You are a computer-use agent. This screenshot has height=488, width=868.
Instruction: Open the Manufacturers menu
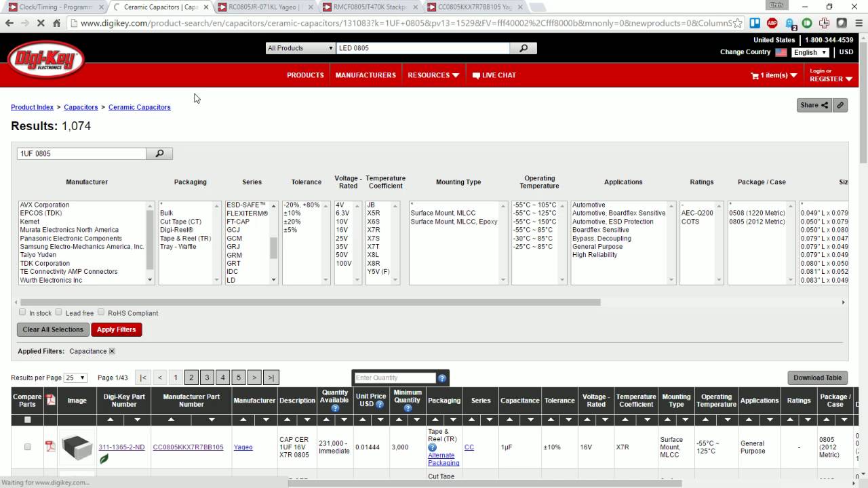(366, 75)
